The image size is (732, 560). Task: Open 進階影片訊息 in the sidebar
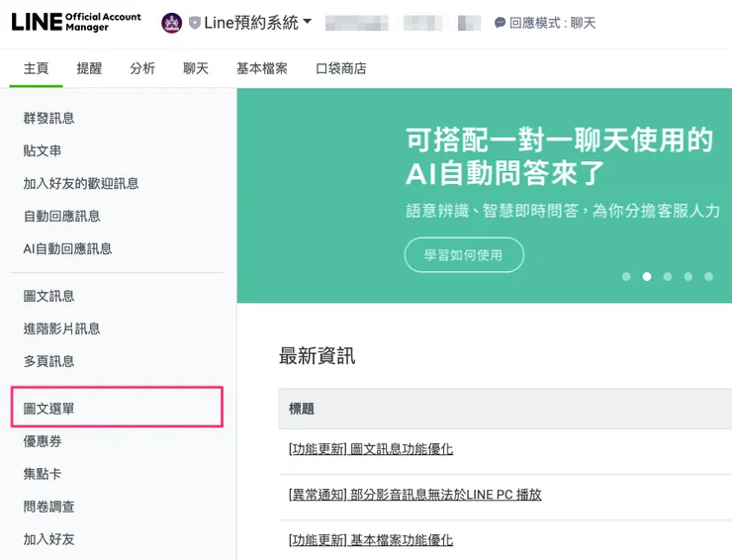[x=61, y=328]
